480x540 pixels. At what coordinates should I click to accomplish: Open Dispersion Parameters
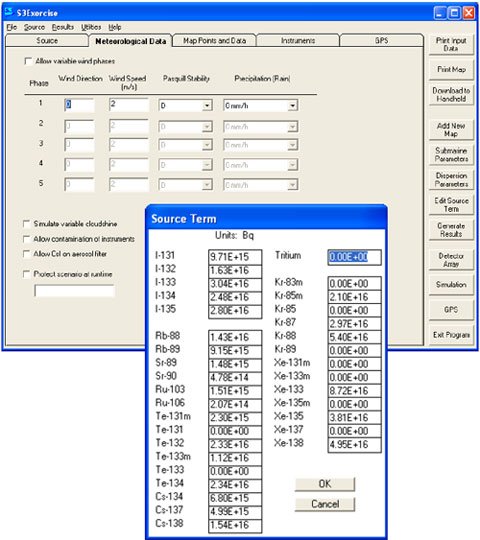[x=451, y=180]
